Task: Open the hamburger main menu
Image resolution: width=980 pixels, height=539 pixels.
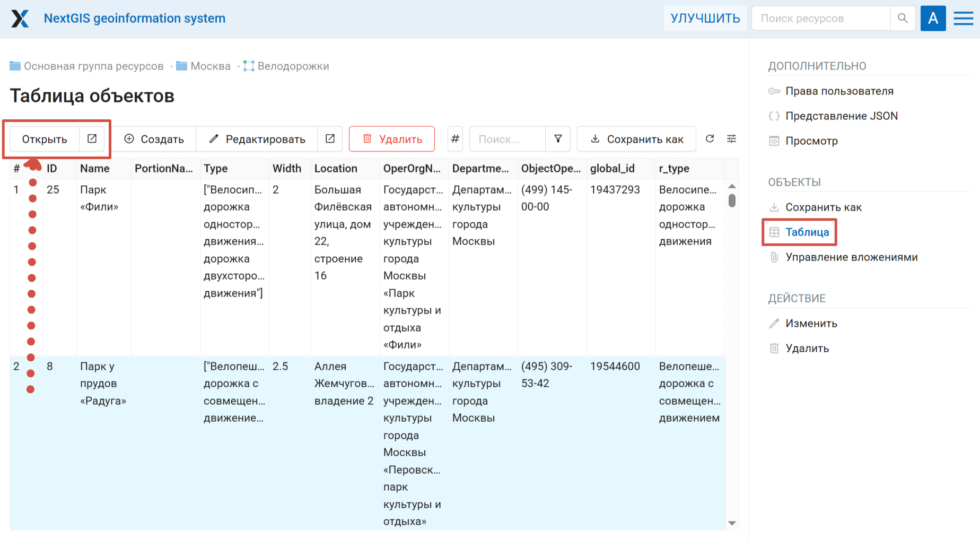Action: pyautogui.click(x=963, y=19)
